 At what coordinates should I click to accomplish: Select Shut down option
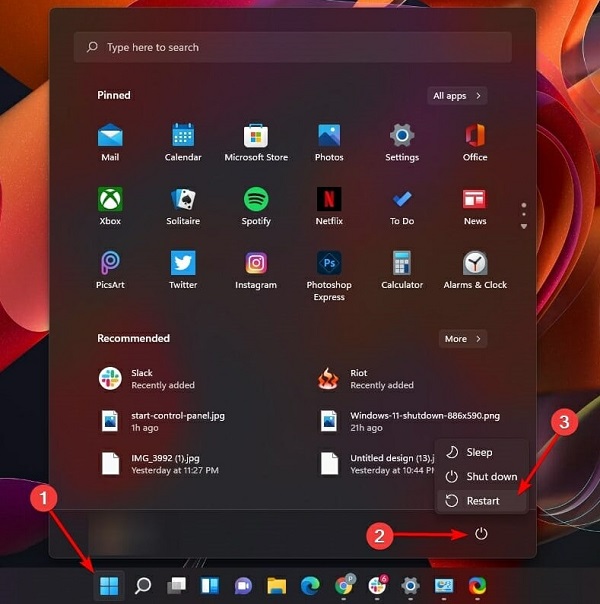click(x=481, y=476)
